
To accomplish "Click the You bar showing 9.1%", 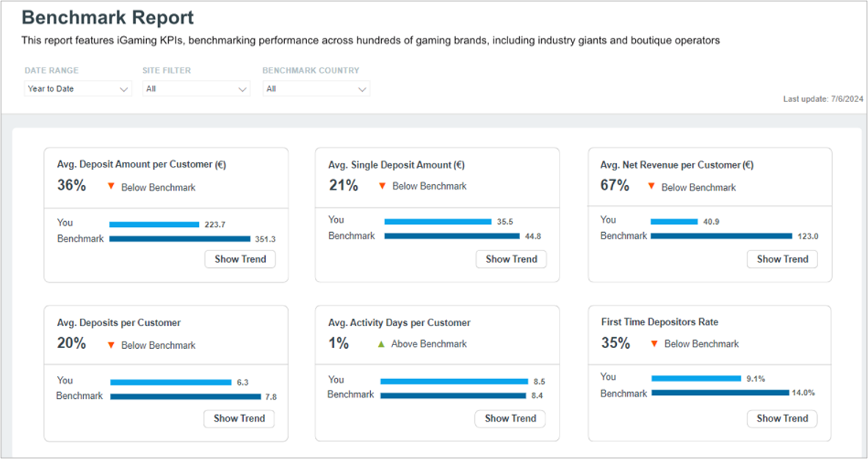I will [696, 379].
